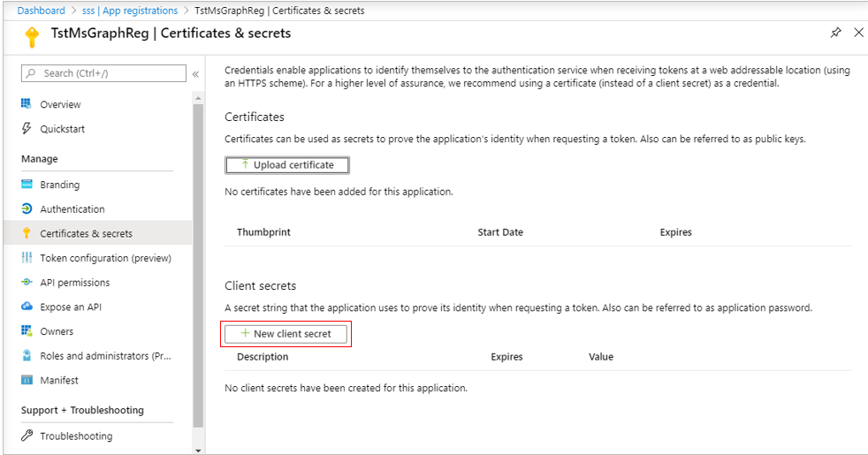Go to Dashboard breadcrumb link

coord(41,11)
